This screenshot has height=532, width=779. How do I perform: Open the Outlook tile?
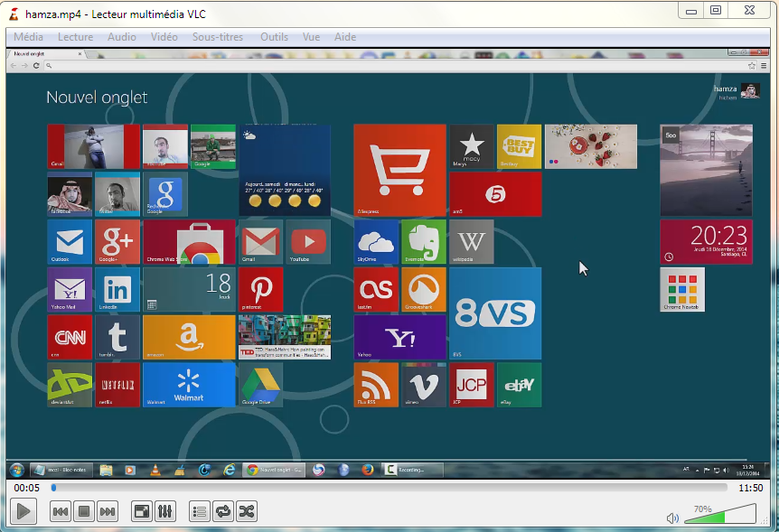(x=70, y=242)
